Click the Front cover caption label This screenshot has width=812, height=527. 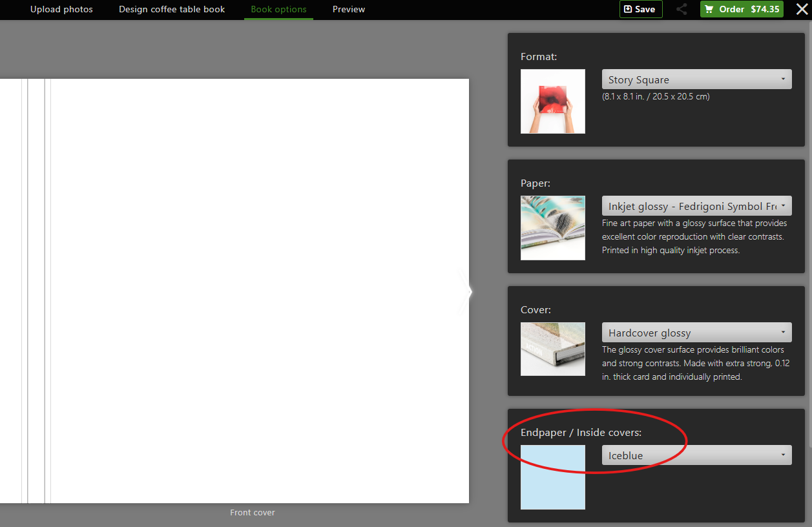click(x=253, y=513)
